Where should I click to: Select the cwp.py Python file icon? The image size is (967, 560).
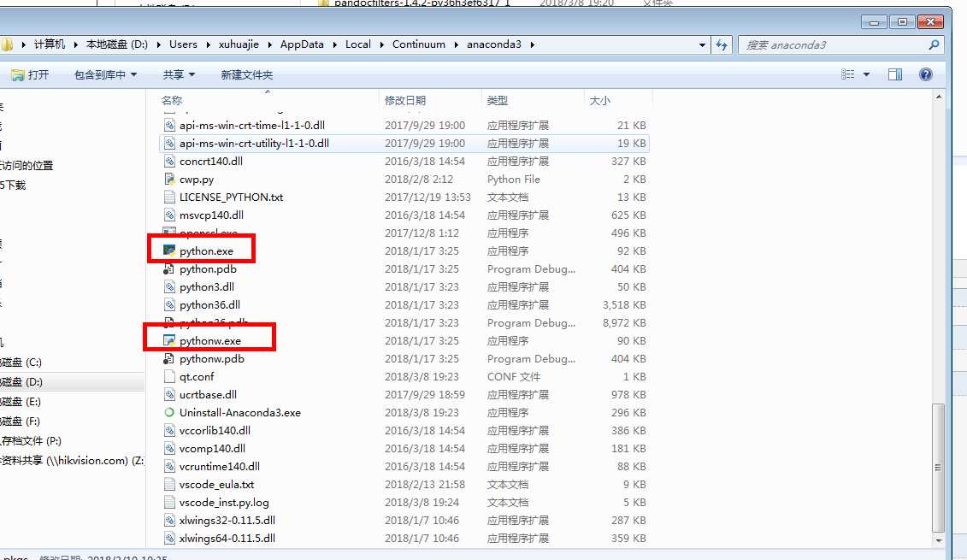tap(169, 179)
